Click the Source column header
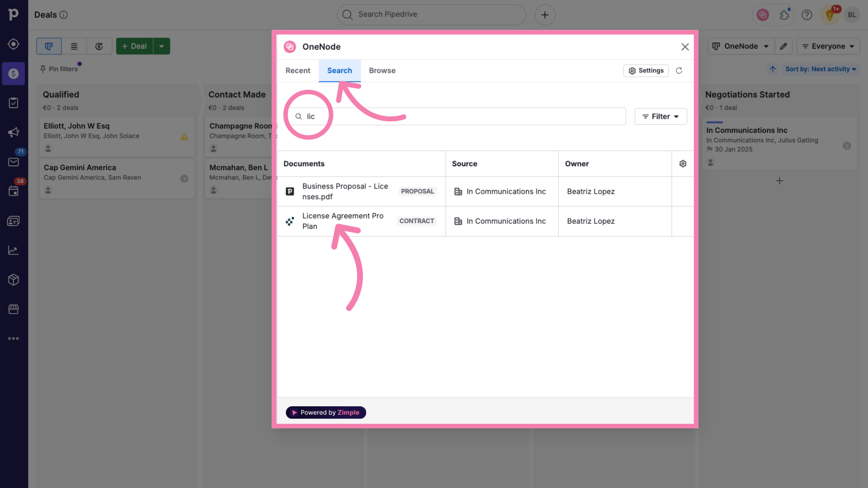 pos(464,164)
